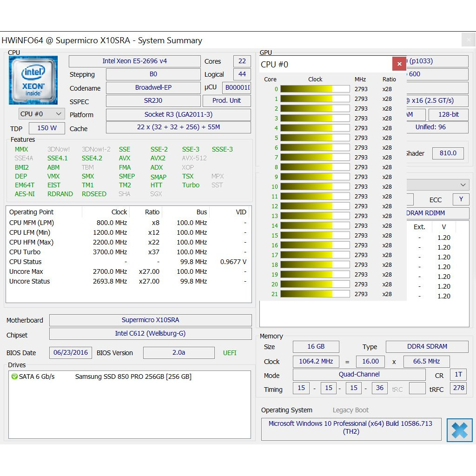Click the Core 5 MHz value 2793
This screenshot has width=476, height=476.
click(361, 138)
